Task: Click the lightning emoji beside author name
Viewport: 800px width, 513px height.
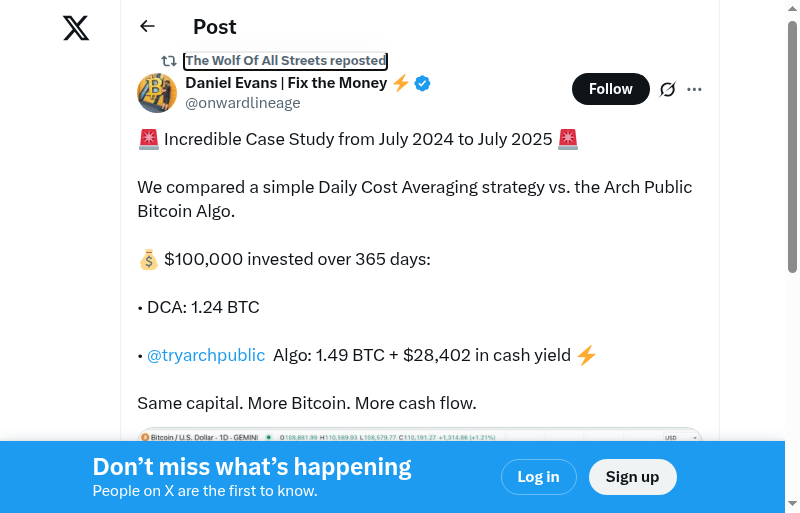Action: (400, 83)
